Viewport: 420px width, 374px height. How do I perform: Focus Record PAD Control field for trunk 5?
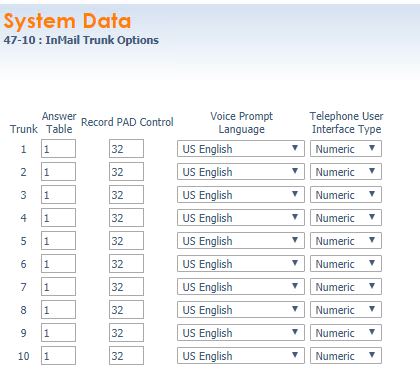click(x=126, y=241)
